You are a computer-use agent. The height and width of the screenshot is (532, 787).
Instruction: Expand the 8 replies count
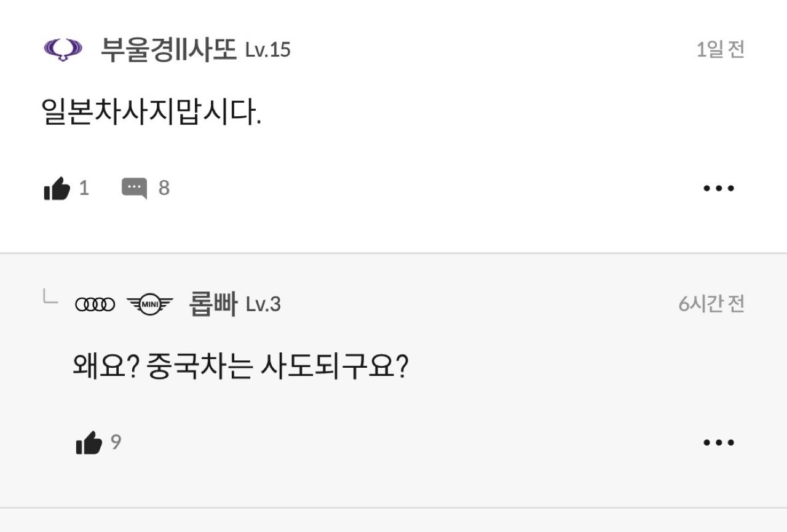(x=164, y=188)
